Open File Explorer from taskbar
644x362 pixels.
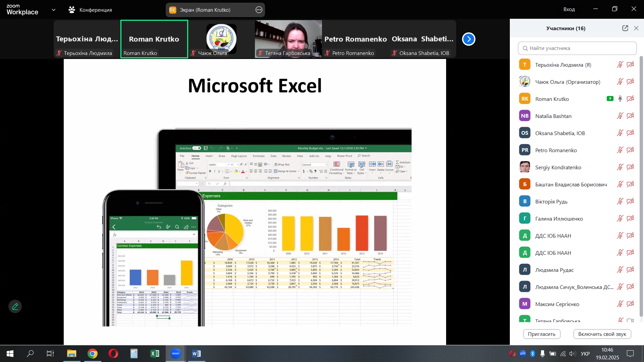tap(71, 354)
